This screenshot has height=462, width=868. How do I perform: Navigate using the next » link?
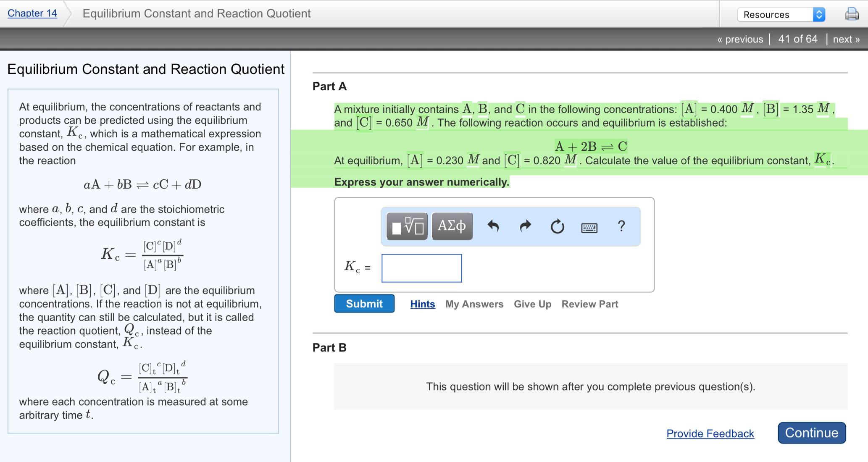[845, 39]
